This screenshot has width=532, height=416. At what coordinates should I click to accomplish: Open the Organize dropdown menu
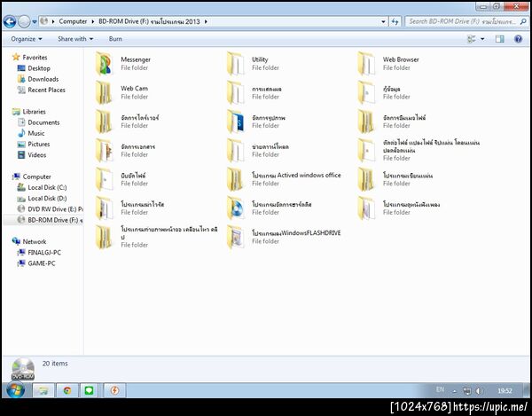(x=27, y=39)
